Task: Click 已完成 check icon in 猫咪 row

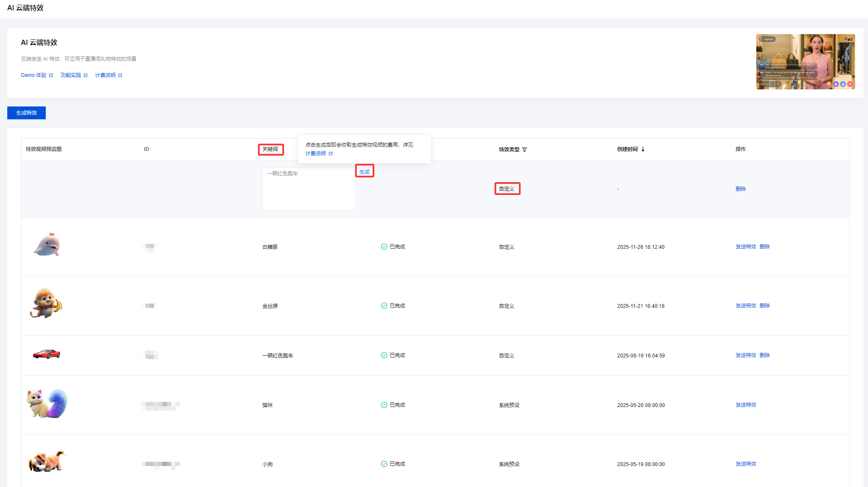Action: click(384, 405)
